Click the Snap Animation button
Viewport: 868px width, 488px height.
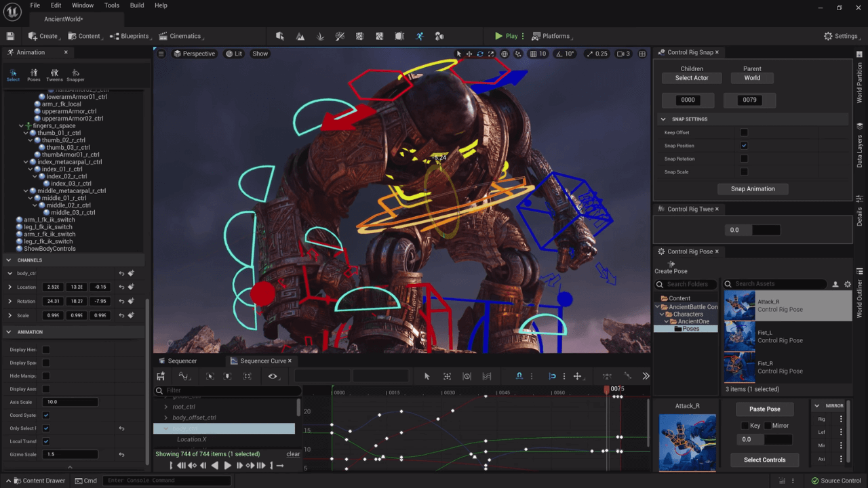pyautogui.click(x=753, y=188)
